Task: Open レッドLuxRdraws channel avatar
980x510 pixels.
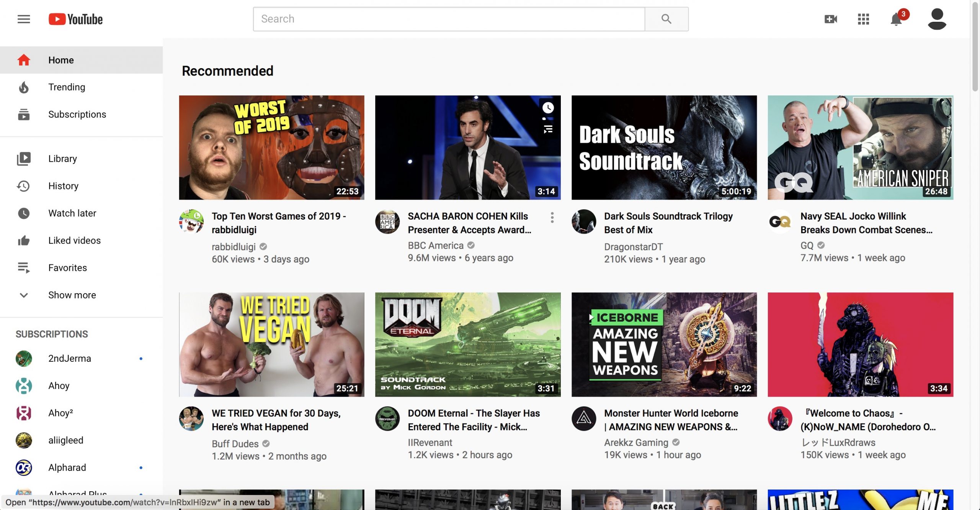Action: [x=780, y=418]
